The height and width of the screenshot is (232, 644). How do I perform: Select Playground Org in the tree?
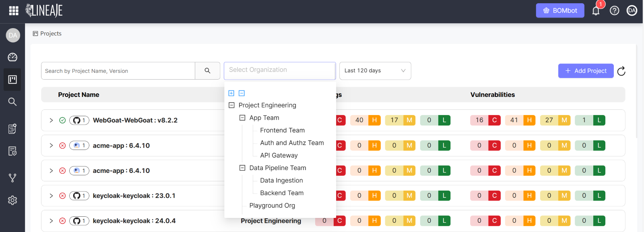click(x=272, y=205)
